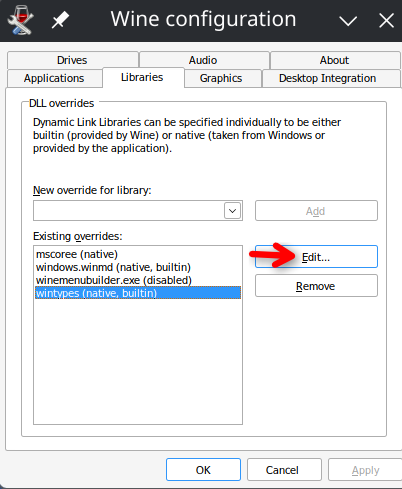
Task: Select wintypes (native, builtin) override
Action: tap(138, 293)
